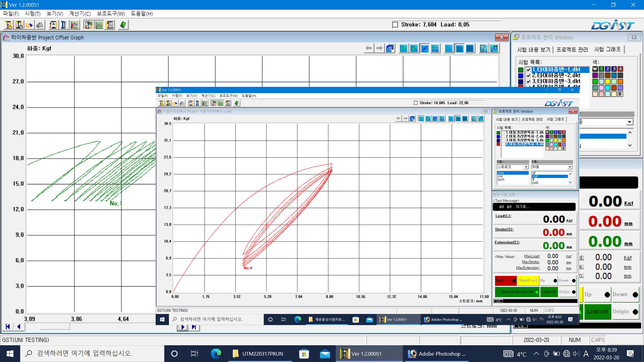Click the large Origin button in the back window

click(x=625, y=312)
